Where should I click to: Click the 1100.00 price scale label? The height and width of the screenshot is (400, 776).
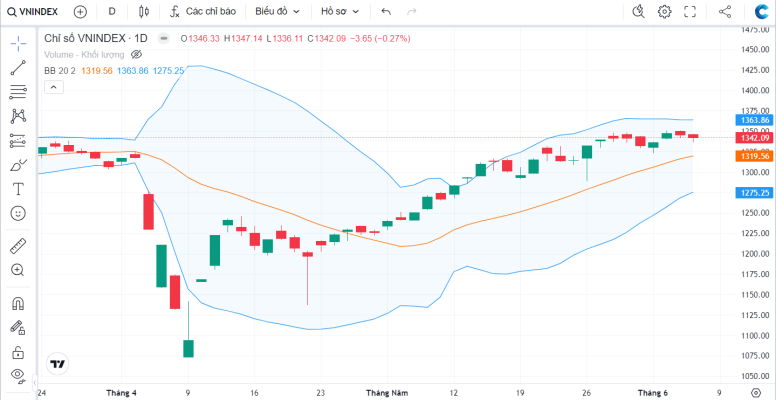coord(756,335)
